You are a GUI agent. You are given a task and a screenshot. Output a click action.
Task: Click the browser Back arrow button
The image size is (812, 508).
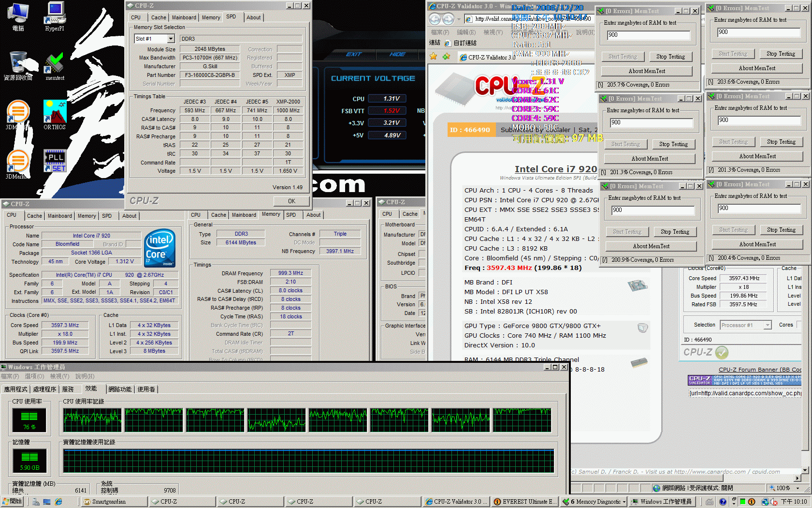(x=435, y=19)
